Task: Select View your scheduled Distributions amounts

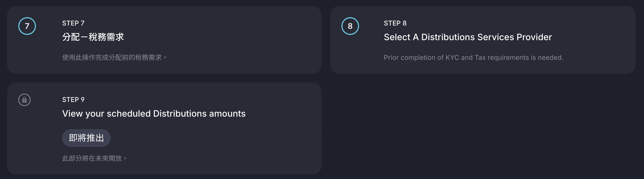Action: pyautogui.click(x=154, y=114)
